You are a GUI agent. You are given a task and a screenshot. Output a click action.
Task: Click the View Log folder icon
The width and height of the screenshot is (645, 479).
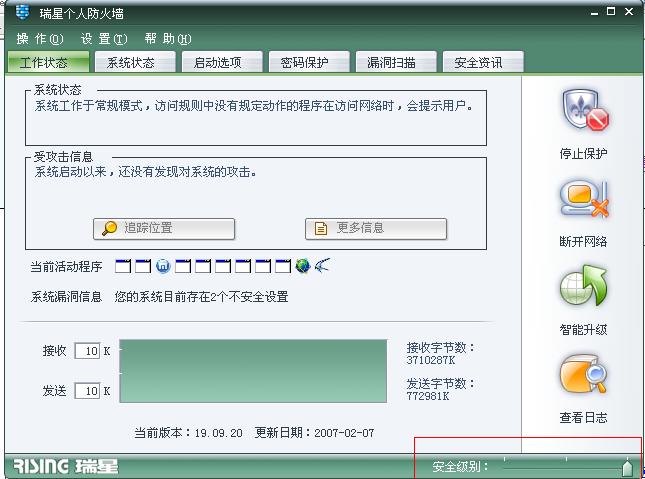[583, 375]
